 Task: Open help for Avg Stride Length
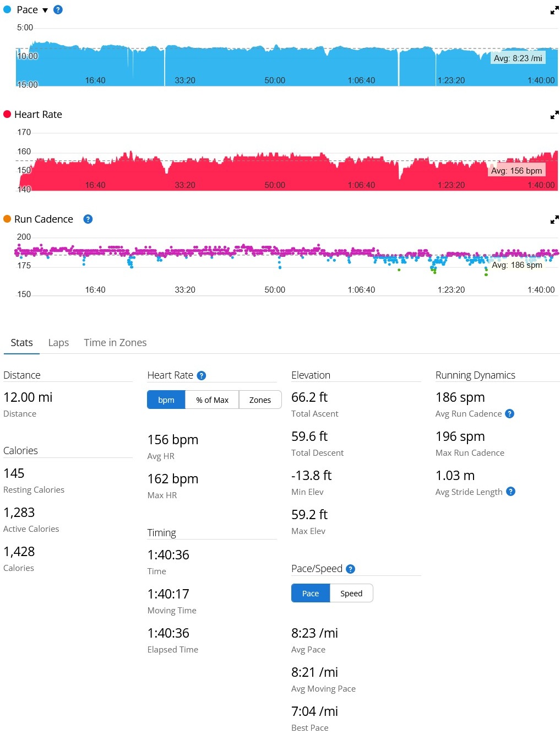pyautogui.click(x=510, y=492)
